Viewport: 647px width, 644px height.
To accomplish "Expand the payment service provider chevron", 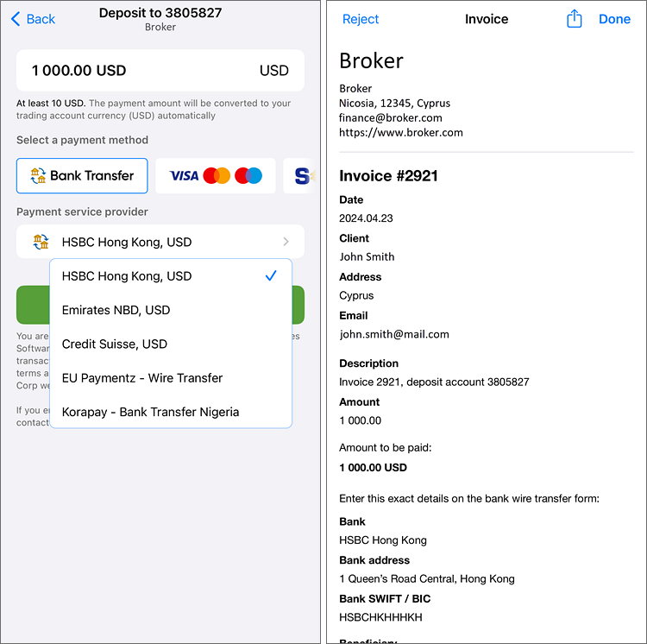I will coord(286,242).
